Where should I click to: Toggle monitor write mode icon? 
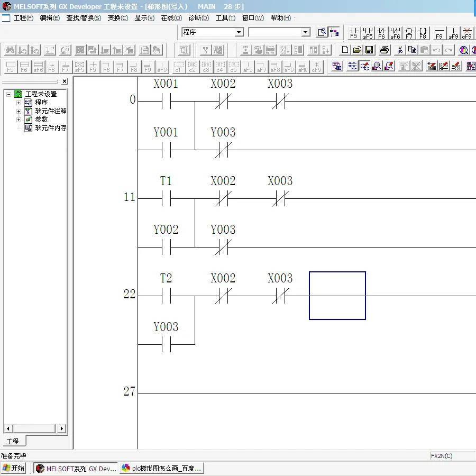pyautogui.click(x=389, y=66)
